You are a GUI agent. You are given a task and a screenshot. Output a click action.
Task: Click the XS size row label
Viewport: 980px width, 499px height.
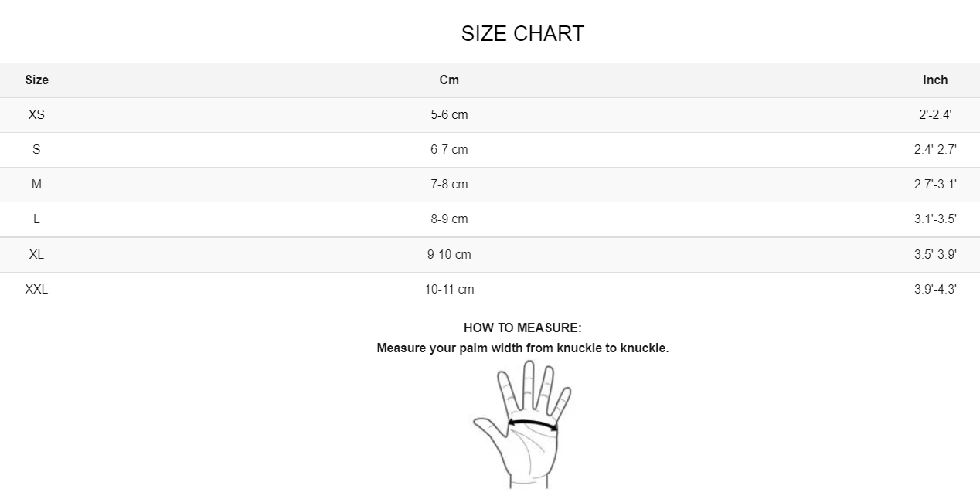(x=36, y=114)
